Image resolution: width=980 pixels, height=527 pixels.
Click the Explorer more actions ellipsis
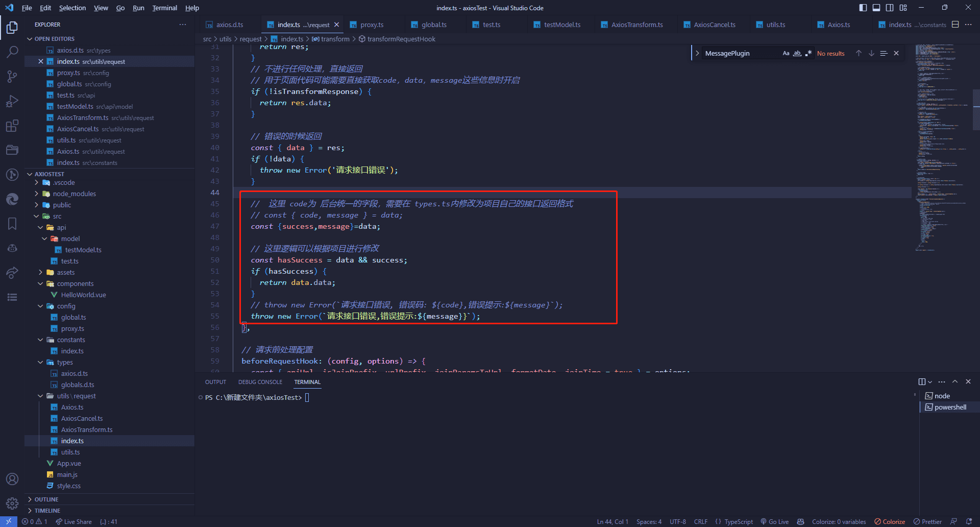(183, 25)
